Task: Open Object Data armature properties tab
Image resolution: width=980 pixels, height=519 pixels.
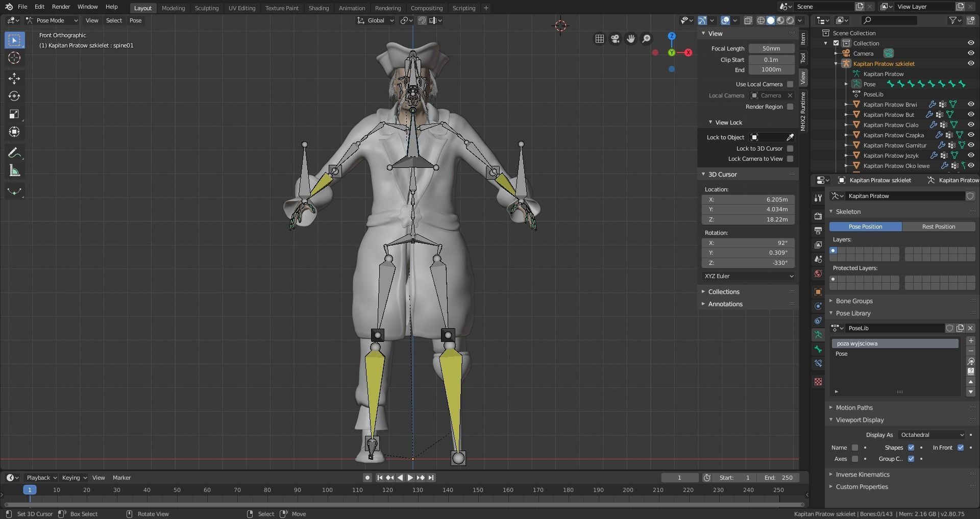Action: (x=818, y=335)
